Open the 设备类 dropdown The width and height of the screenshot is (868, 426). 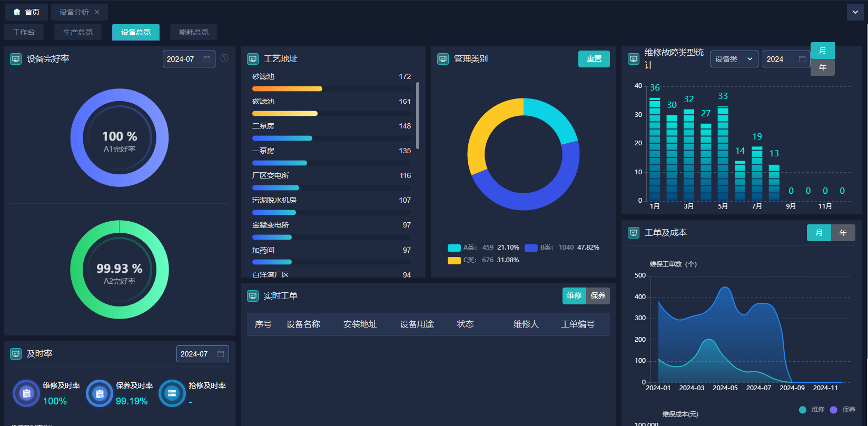734,59
